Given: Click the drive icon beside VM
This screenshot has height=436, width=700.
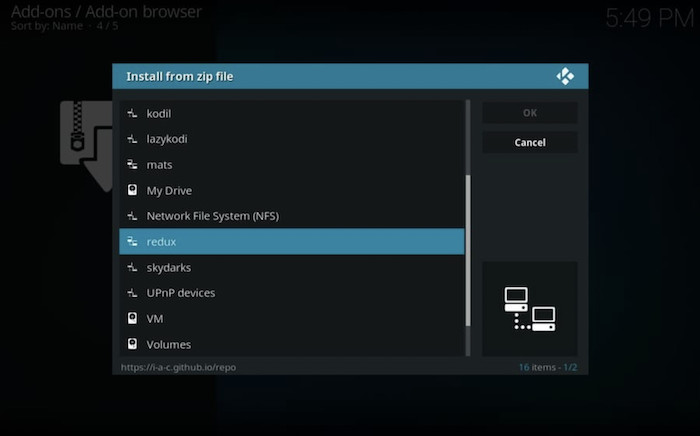Looking at the screenshot, I should 132,318.
